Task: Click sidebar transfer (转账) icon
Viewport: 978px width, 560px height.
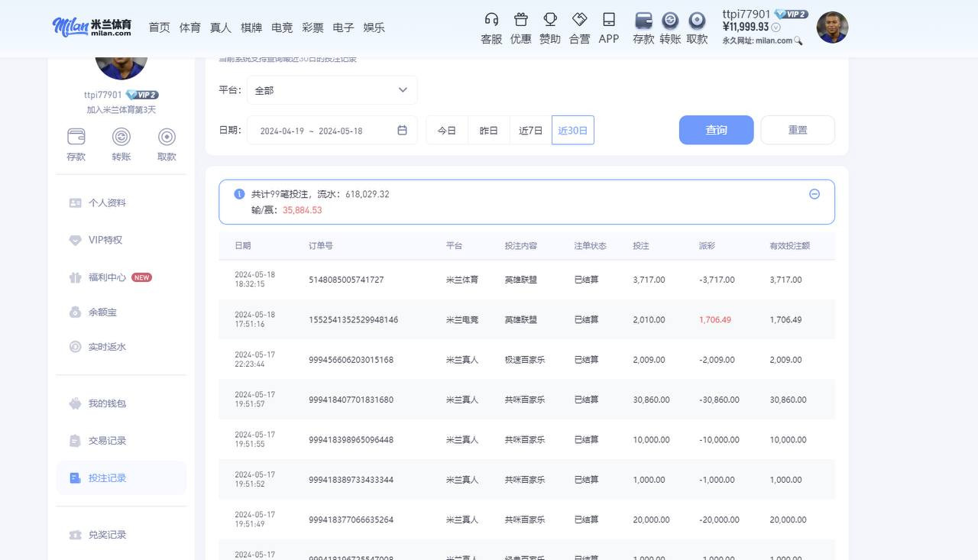Action: coord(121,137)
